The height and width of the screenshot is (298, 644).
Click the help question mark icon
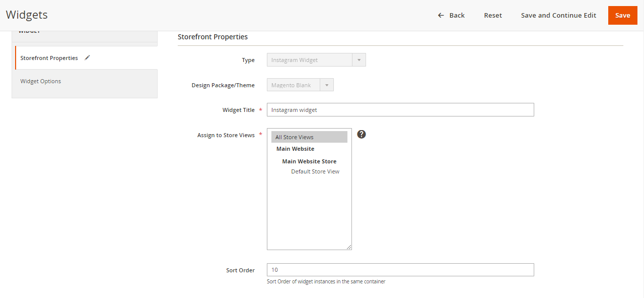(x=361, y=134)
